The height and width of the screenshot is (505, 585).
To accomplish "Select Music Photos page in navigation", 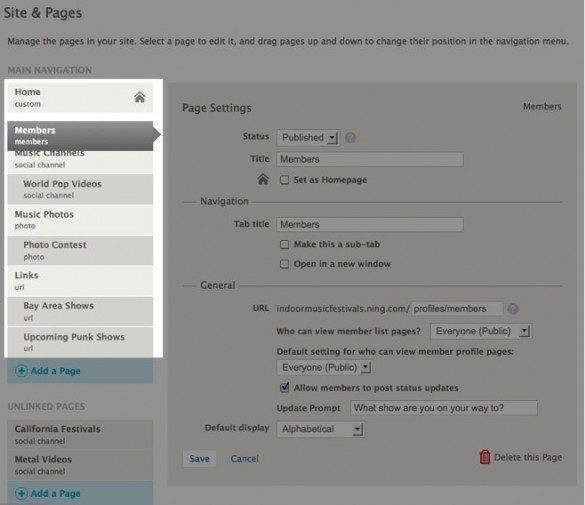I will coord(80,220).
